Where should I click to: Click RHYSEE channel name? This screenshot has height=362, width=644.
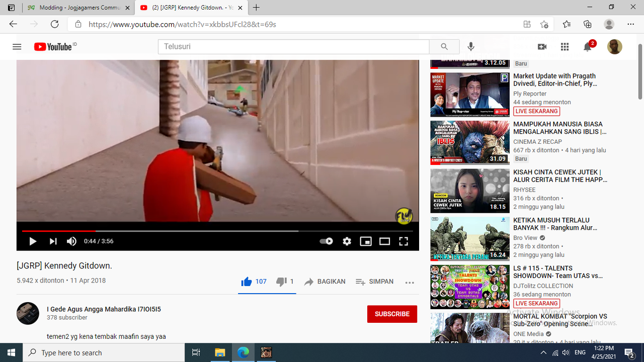524,190
